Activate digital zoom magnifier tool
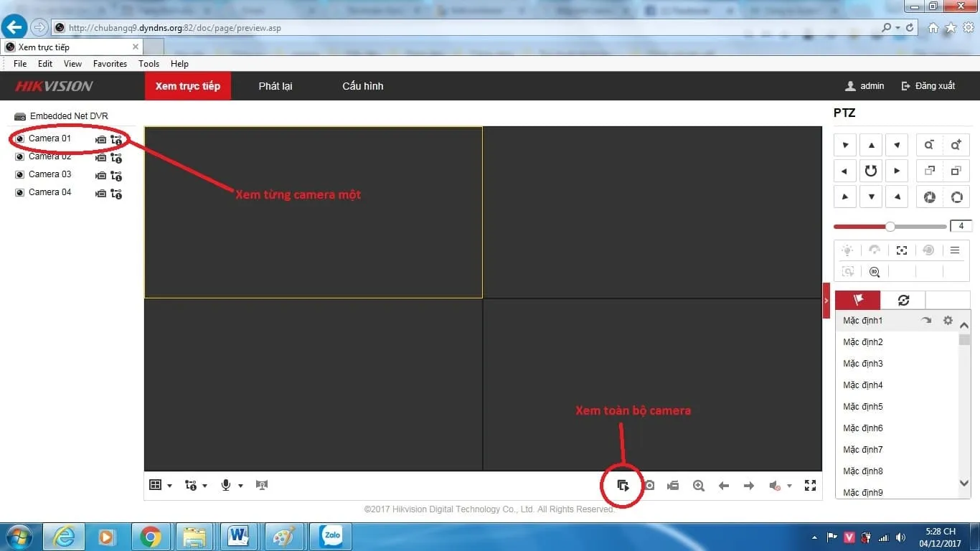980x551 pixels. tap(698, 485)
